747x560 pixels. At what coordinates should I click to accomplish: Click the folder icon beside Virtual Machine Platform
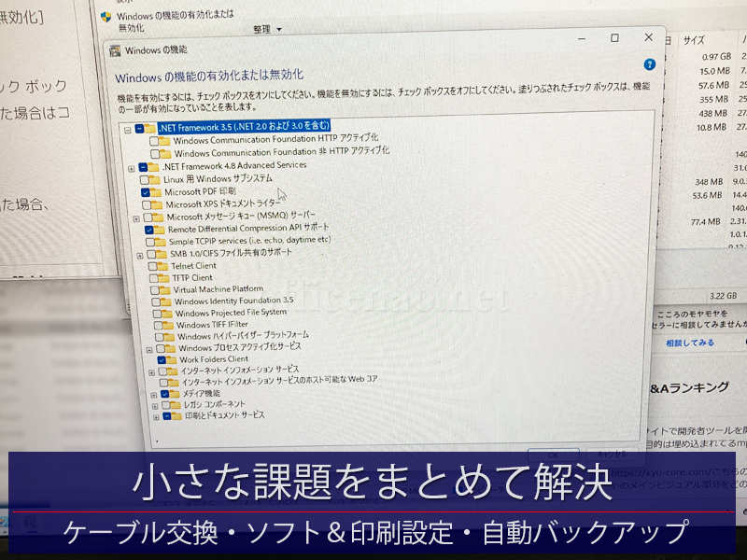click(x=163, y=289)
